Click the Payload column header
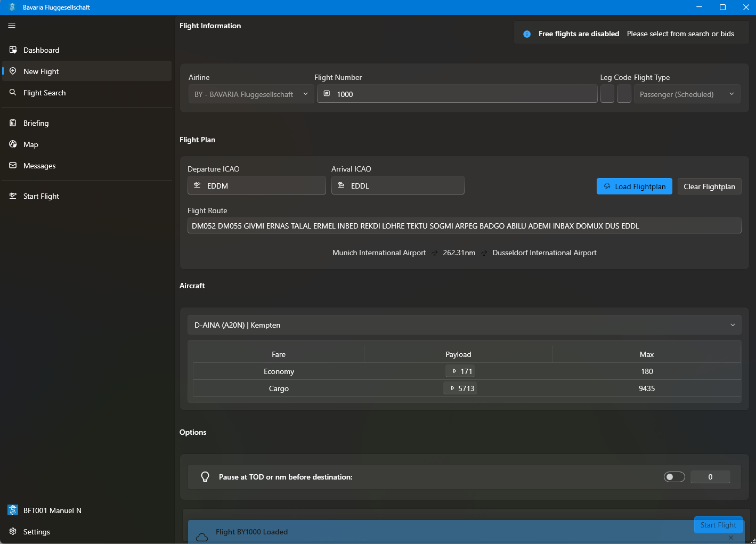 [x=458, y=354]
